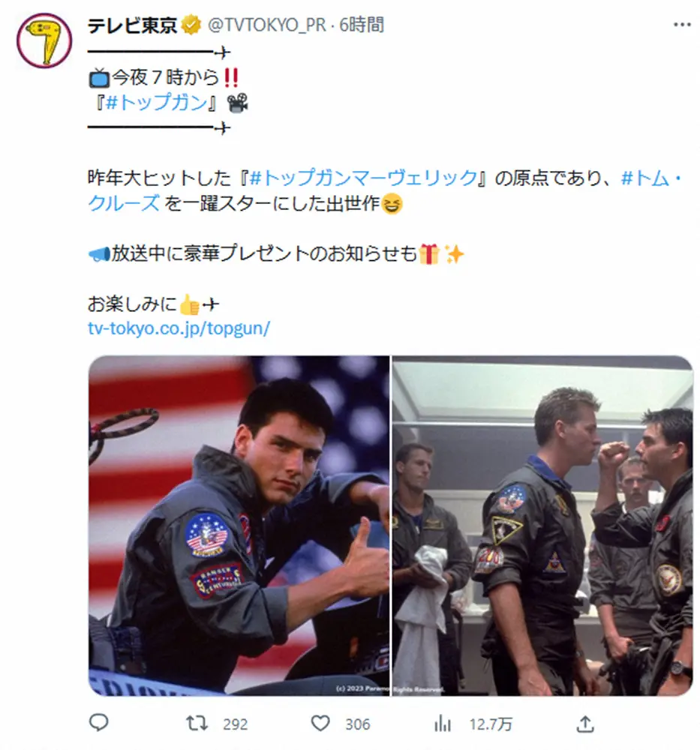
Task: Retweet the post using the retweet icon
Action: pyautogui.click(x=197, y=723)
